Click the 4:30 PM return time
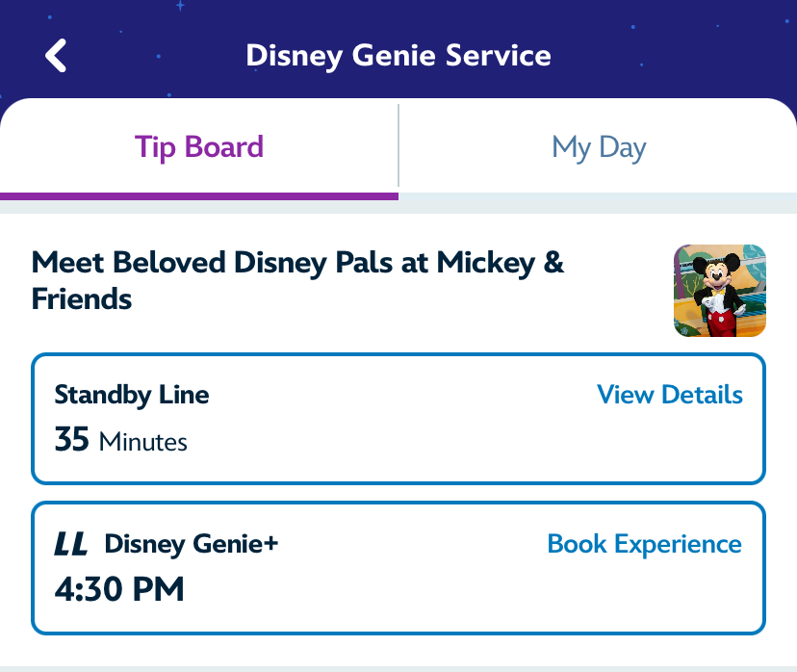This screenshot has width=797, height=672. tap(119, 589)
